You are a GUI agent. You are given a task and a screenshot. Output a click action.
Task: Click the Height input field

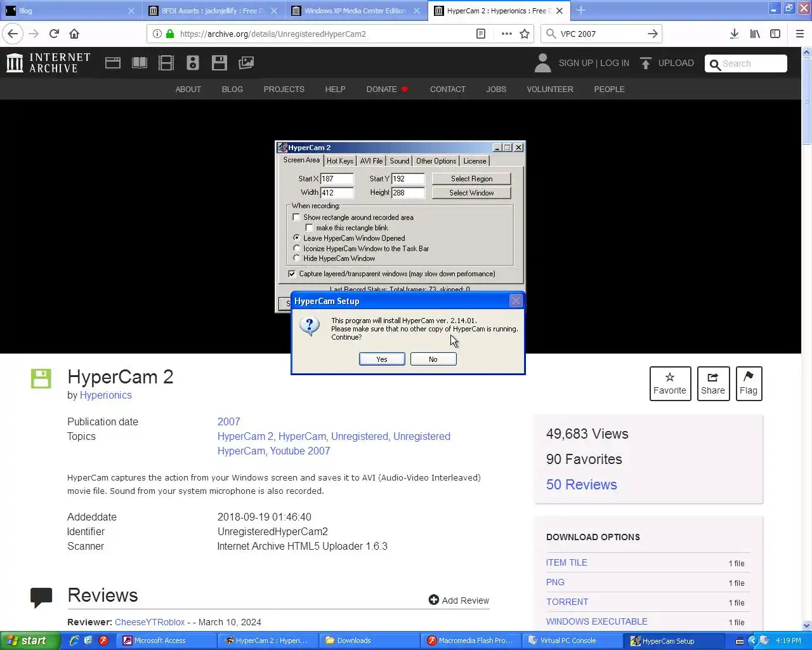408,193
